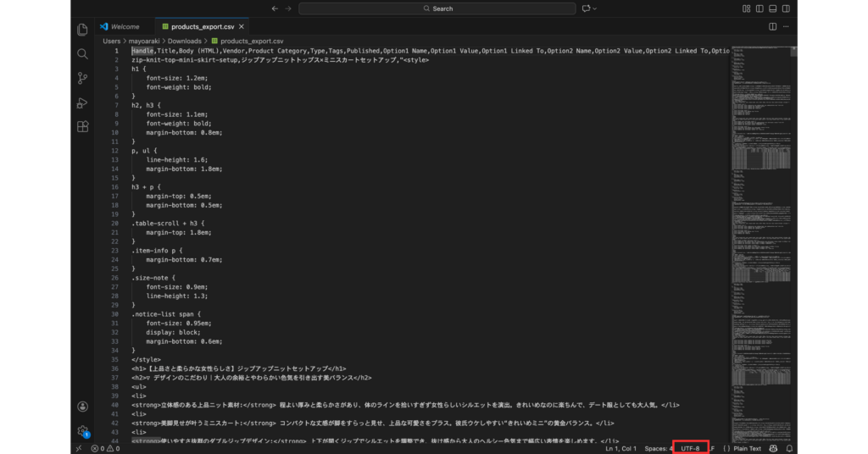Click the Search command center field

[437, 8]
